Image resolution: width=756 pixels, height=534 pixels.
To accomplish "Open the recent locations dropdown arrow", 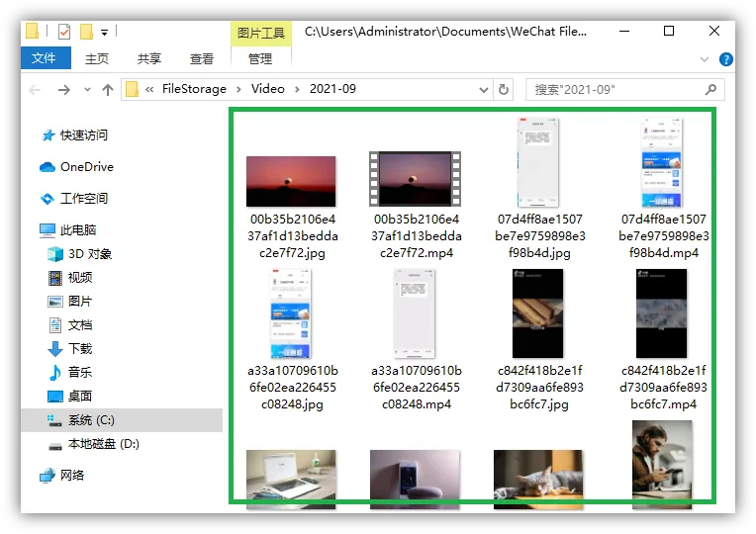I will (x=87, y=90).
